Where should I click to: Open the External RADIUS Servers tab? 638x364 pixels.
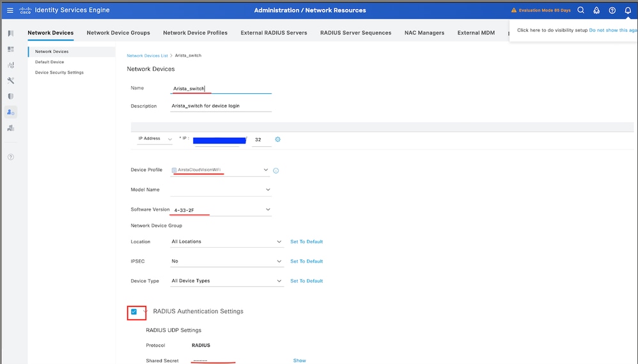pos(274,33)
